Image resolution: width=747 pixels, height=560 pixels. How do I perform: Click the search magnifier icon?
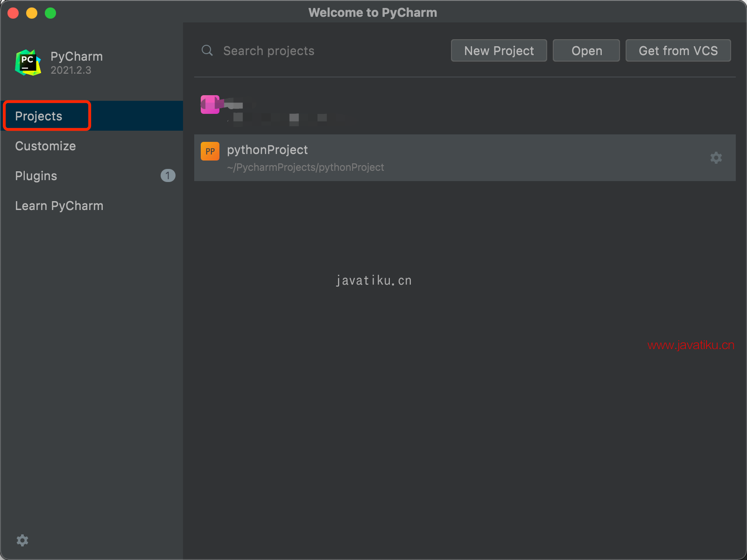207,50
